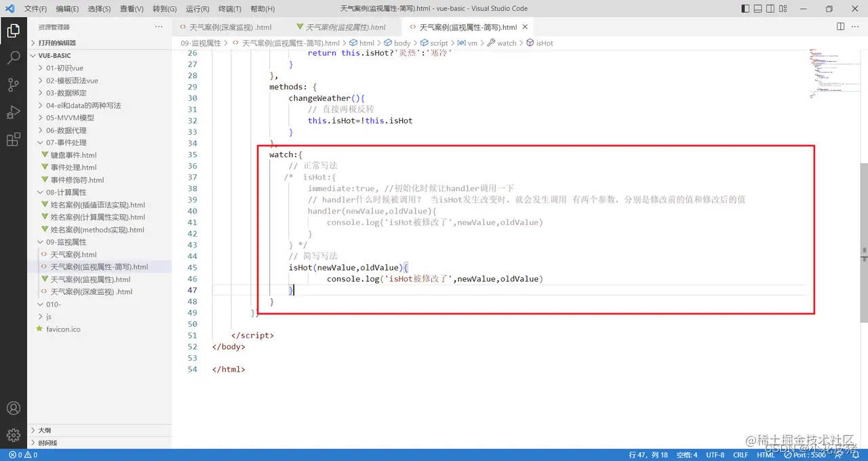Open the 文件(F) menu

pyautogui.click(x=35, y=9)
